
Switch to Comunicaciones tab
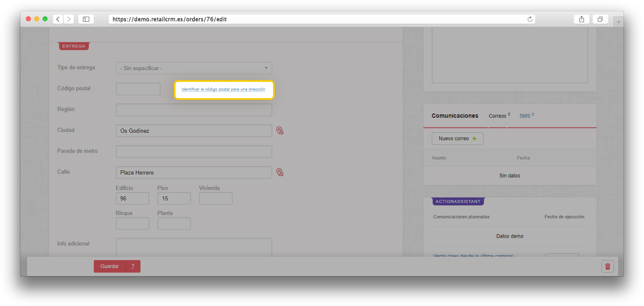455,116
